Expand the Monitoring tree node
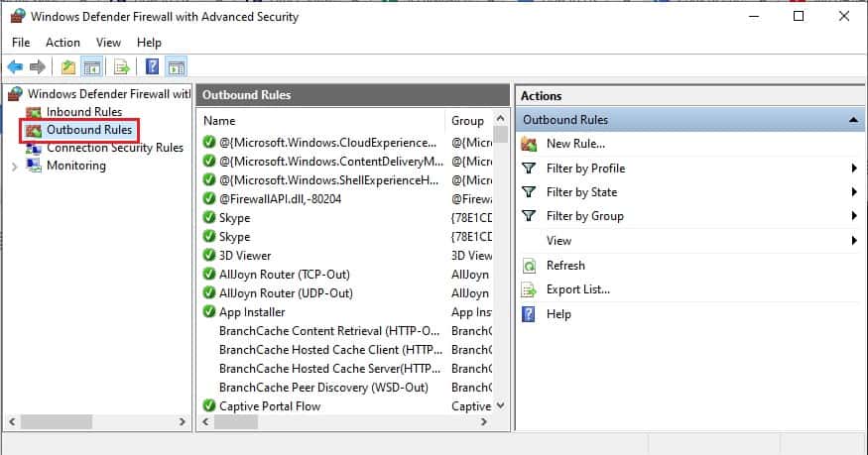 pyautogui.click(x=14, y=167)
